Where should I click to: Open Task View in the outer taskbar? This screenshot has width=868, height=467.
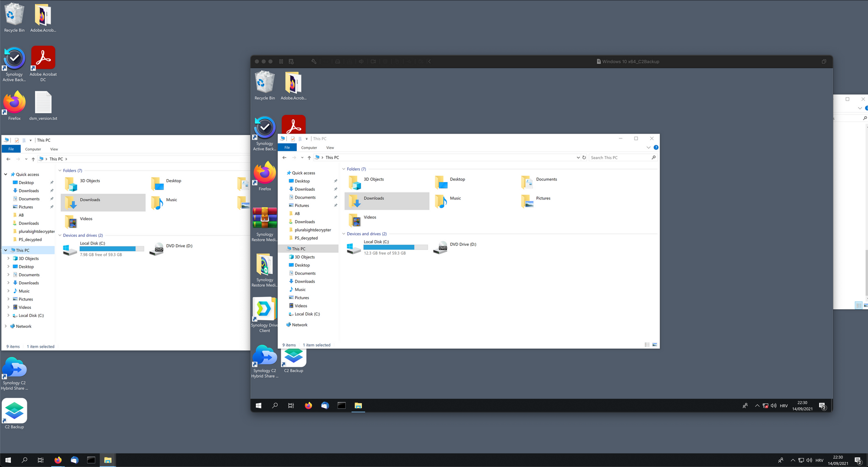pyautogui.click(x=40, y=460)
